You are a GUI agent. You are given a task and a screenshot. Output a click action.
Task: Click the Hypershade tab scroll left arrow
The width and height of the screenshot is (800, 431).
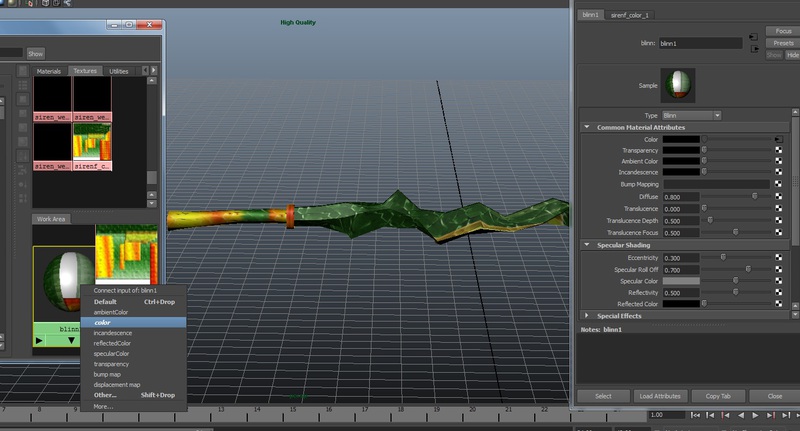click(145, 70)
